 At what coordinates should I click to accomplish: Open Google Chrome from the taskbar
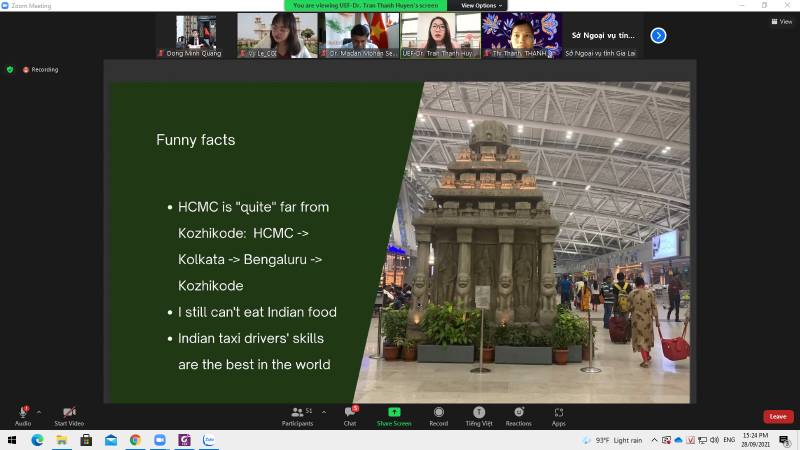click(x=135, y=440)
